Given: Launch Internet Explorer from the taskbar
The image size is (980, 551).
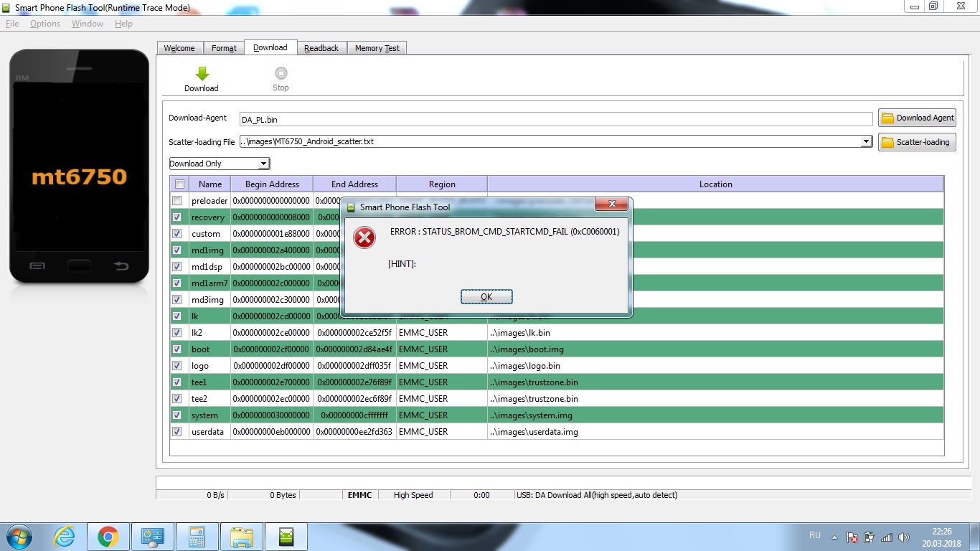Looking at the screenshot, I should pos(65,537).
